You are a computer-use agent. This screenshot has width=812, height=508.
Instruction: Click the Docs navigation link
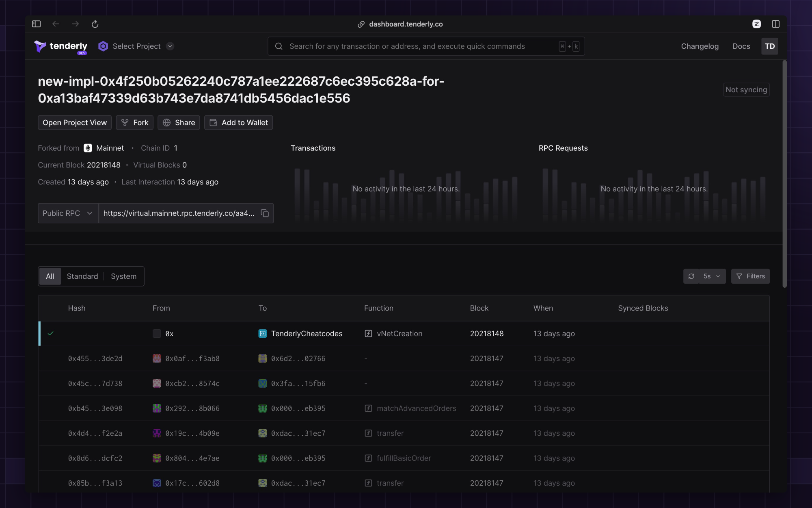pyautogui.click(x=741, y=46)
